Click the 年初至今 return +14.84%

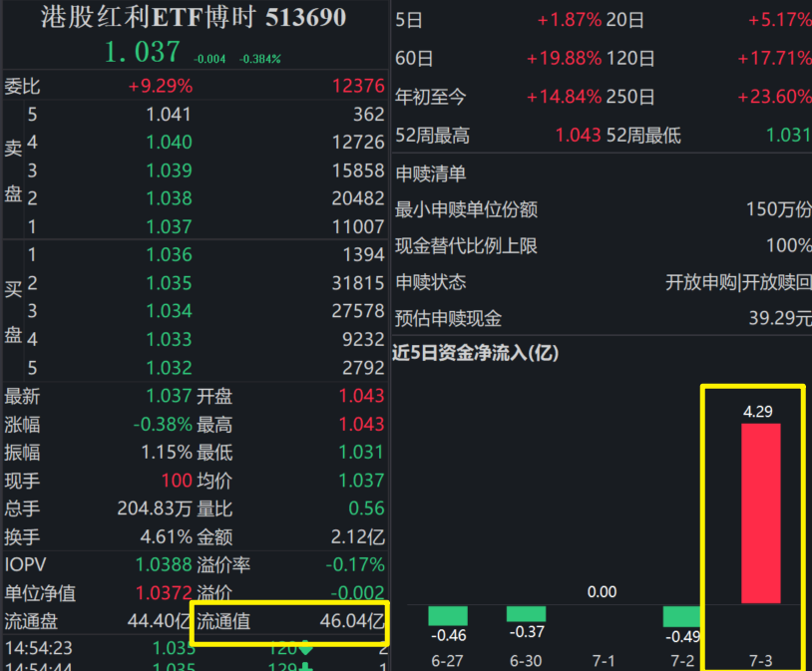pos(564,97)
